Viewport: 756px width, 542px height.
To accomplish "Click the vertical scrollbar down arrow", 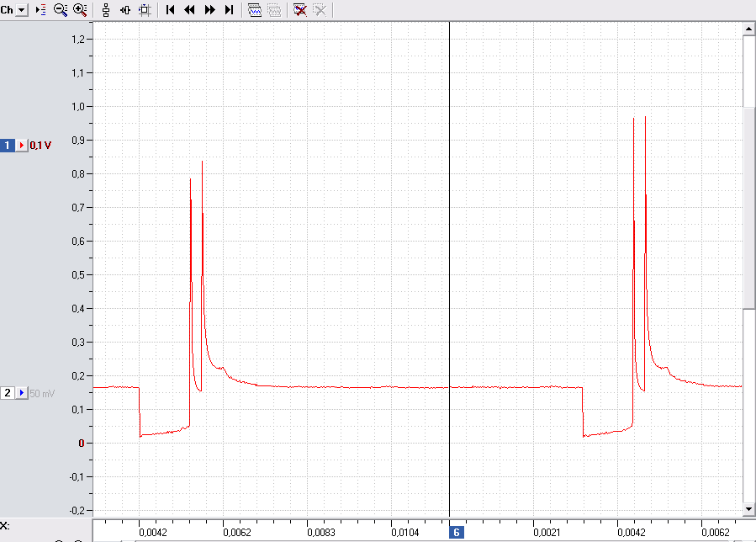I will point(748,508).
